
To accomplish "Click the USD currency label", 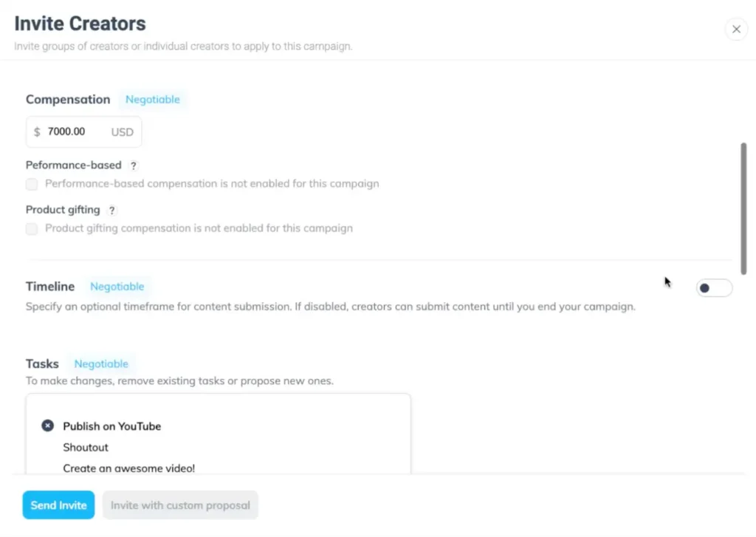I will [x=123, y=132].
